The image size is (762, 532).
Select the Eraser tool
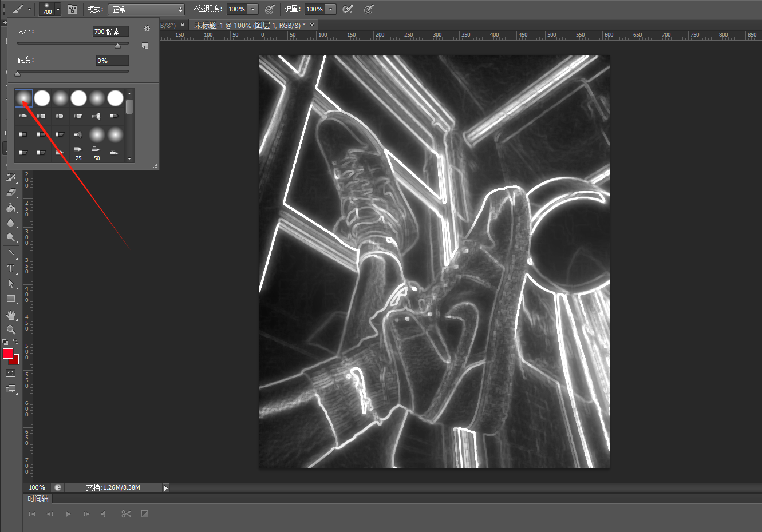click(x=11, y=193)
